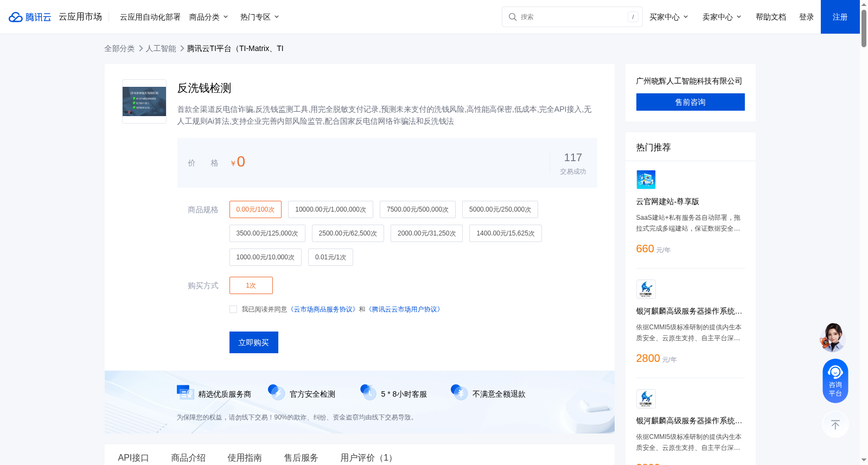Click the 登录 link
This screenshot has height=465, width=868.
807,17
